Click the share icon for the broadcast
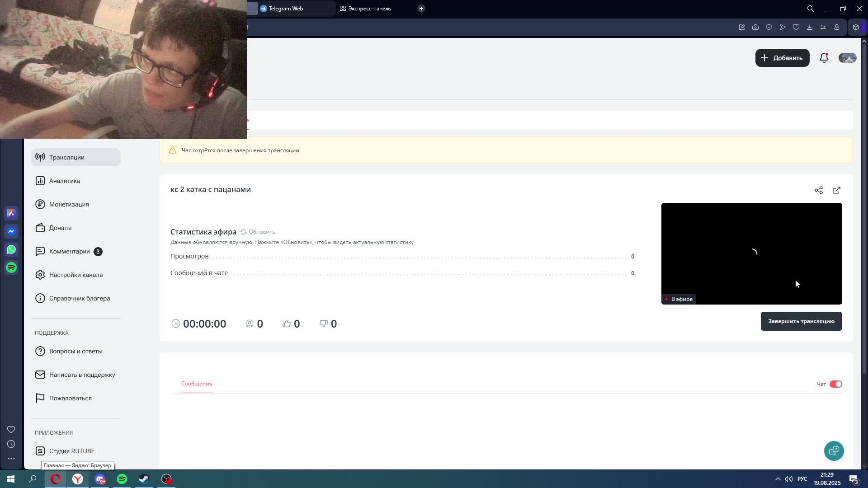Viewport: 868px width, 488px height. pyautogui.click(x=818, y=190)
